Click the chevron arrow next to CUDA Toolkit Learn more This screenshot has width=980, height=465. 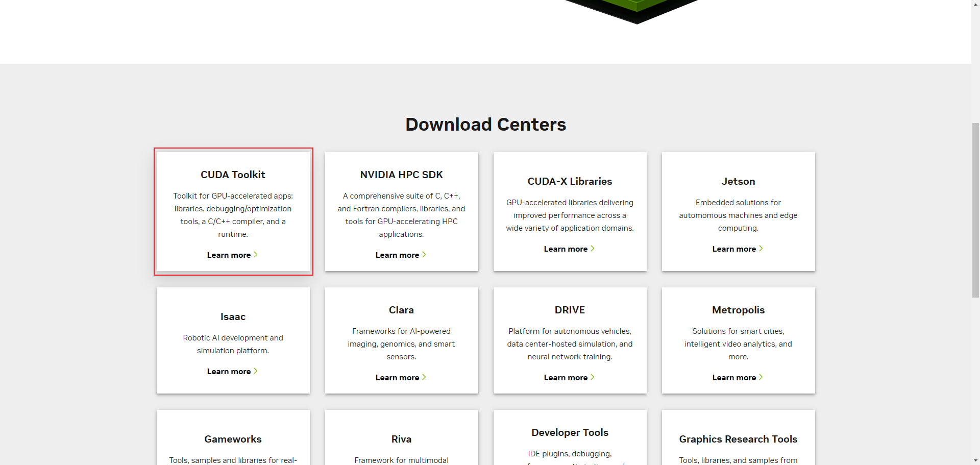(256, 255)
